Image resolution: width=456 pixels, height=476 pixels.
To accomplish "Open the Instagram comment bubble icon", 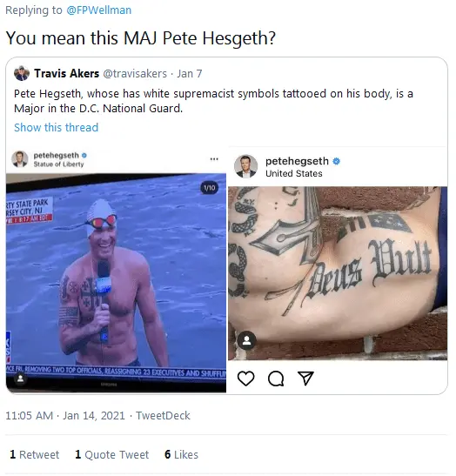I will click(276, 379).
